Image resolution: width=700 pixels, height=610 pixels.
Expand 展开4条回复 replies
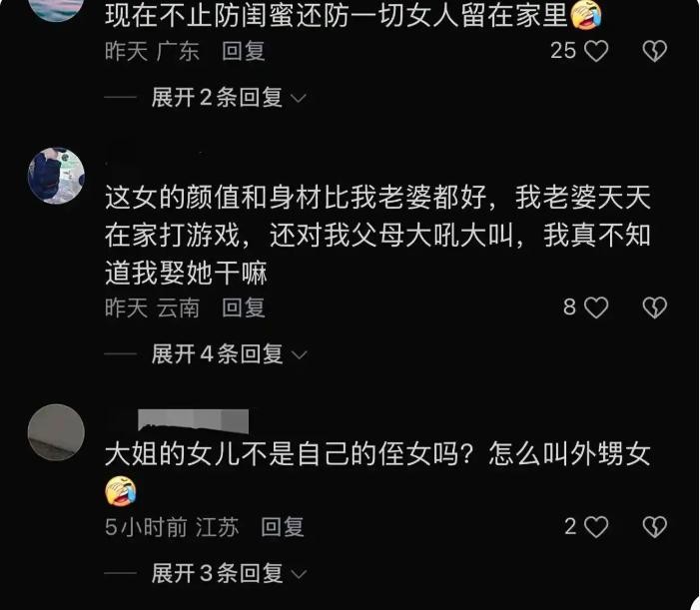[x=228, y=354]
